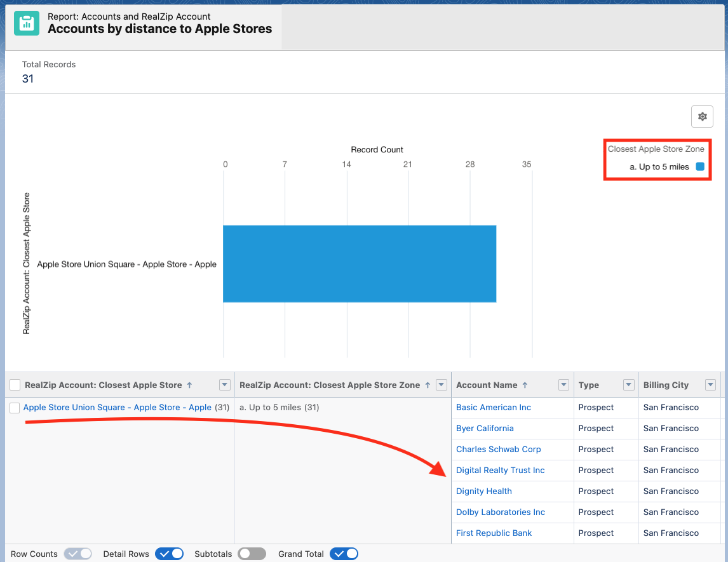
Task: Click San Francisco in First Republic Bank row
Action: tap(671, 533)
